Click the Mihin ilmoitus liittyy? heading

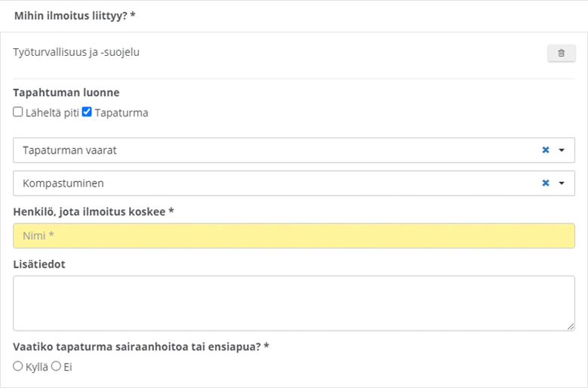[75, 16]
